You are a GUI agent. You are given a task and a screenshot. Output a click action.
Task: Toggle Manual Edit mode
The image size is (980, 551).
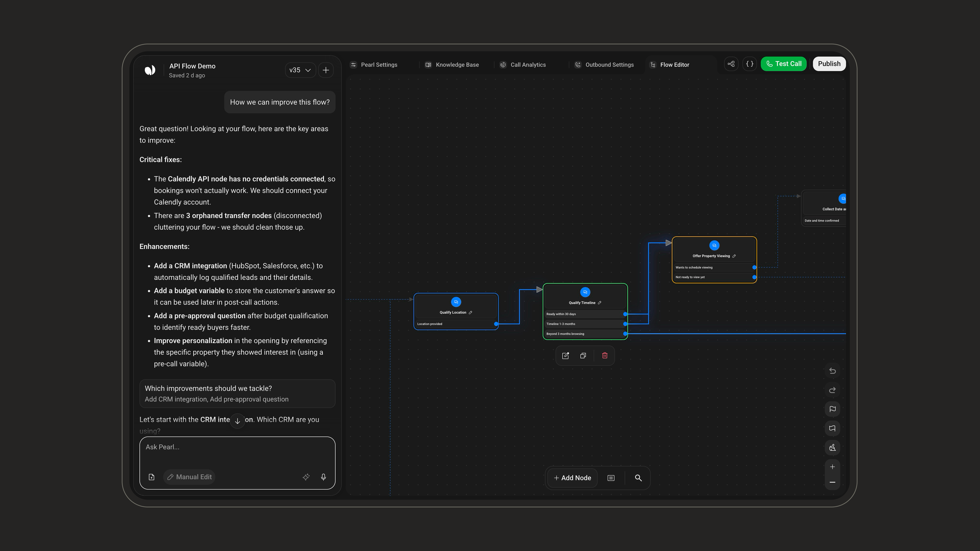tap(189, 477)
